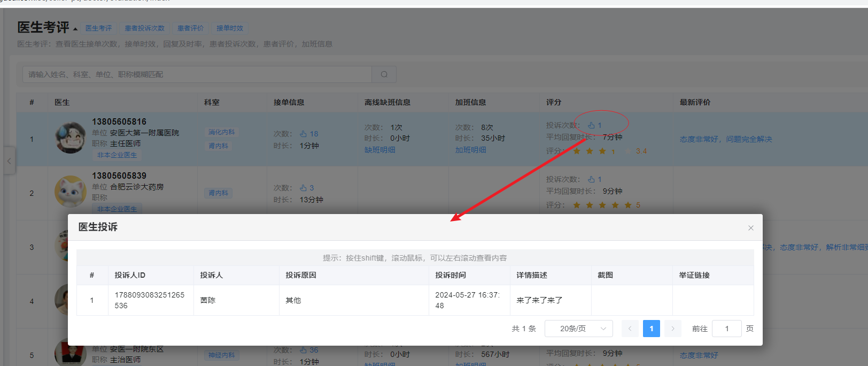Switch to 患者投诉次数 tab

tap(145, 28)
